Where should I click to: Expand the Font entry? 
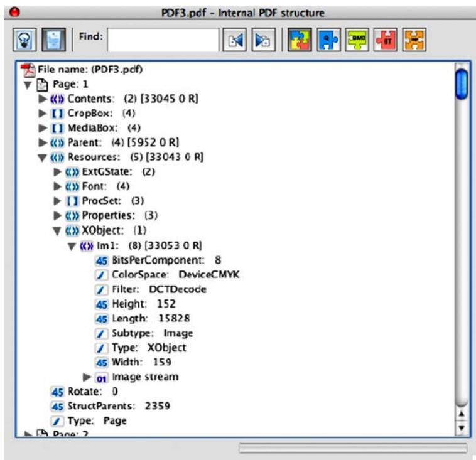point(57,186)
